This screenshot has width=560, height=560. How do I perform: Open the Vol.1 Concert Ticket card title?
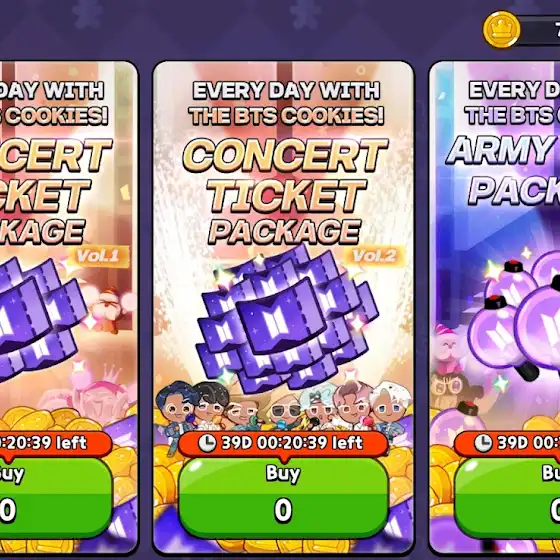(54, 192)
